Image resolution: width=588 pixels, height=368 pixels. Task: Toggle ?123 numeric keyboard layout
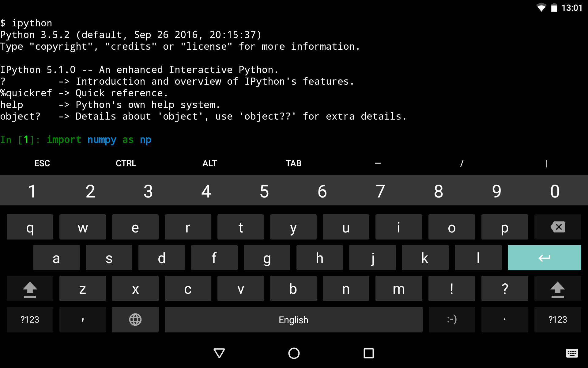click(30, 319)
